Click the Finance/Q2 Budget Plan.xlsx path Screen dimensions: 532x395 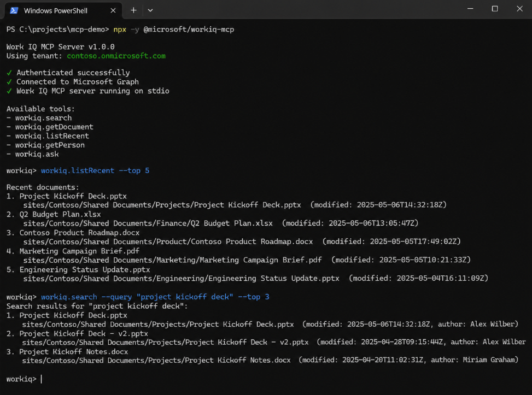pos(148,223)
